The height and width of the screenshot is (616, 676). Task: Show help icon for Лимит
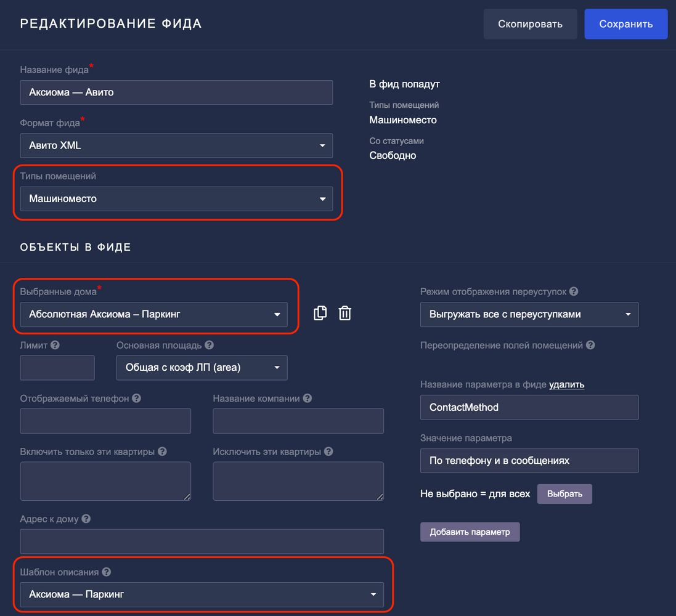click(x=55, y=345)
